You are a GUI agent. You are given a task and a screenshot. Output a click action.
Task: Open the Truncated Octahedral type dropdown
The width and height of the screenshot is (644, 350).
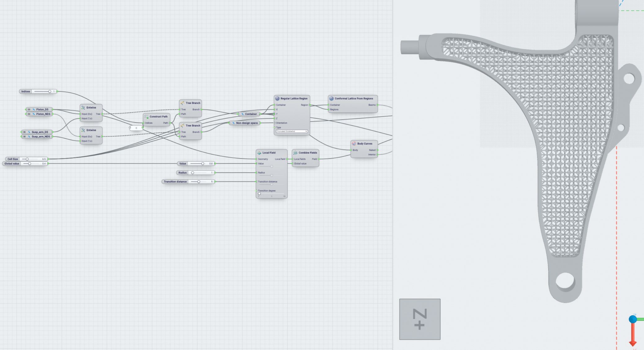tap(291, 131)
